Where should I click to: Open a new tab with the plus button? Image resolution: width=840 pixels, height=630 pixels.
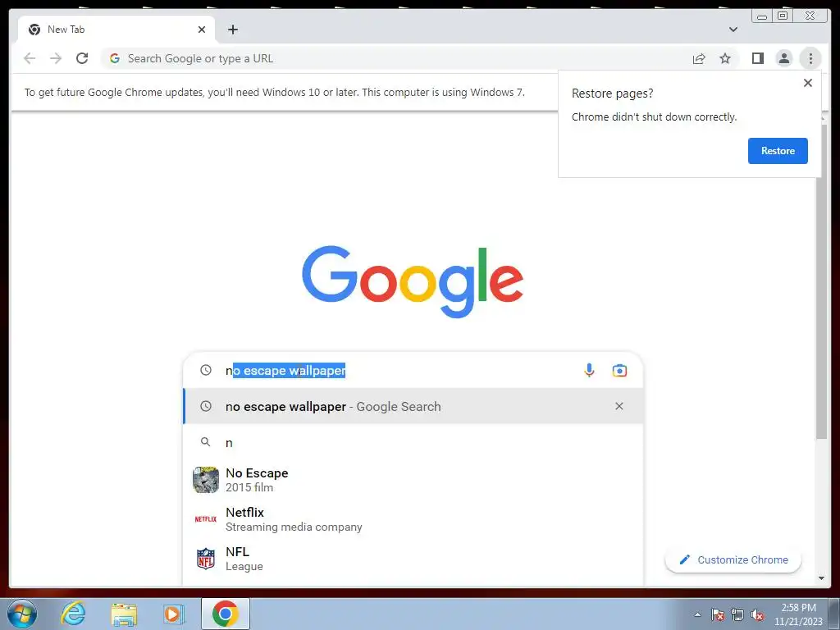tap(232, 30)
